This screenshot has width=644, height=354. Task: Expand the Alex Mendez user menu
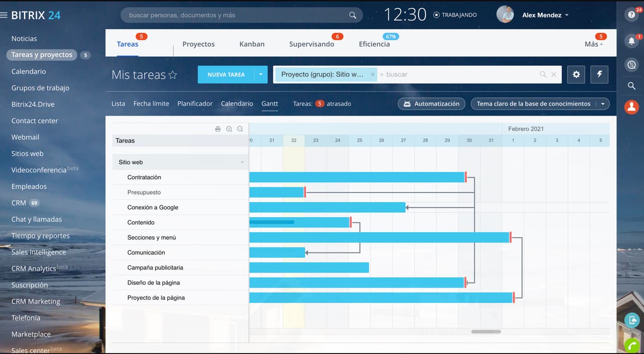click(x=567, y=15)
